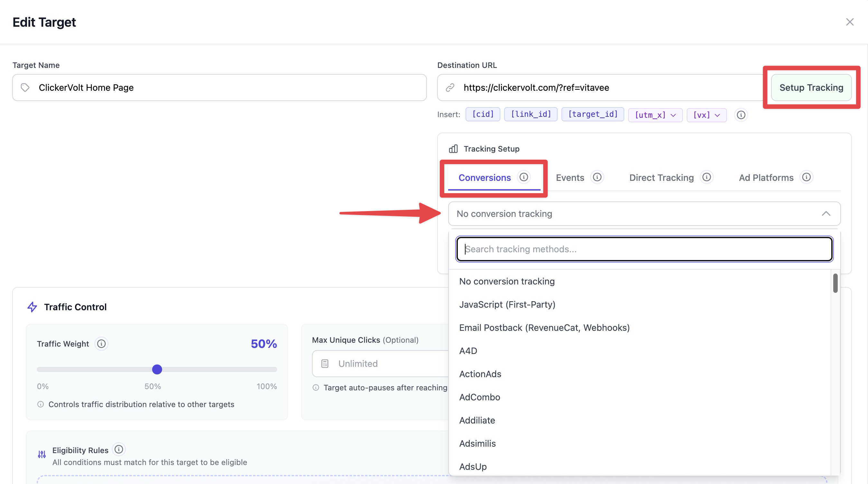Image resolution: width=868 pixels, height=484 pixels.
Task: Click info icon beside 'Controls traffic distribution' note
Action: pyautogui.click(x=41, y=404)
